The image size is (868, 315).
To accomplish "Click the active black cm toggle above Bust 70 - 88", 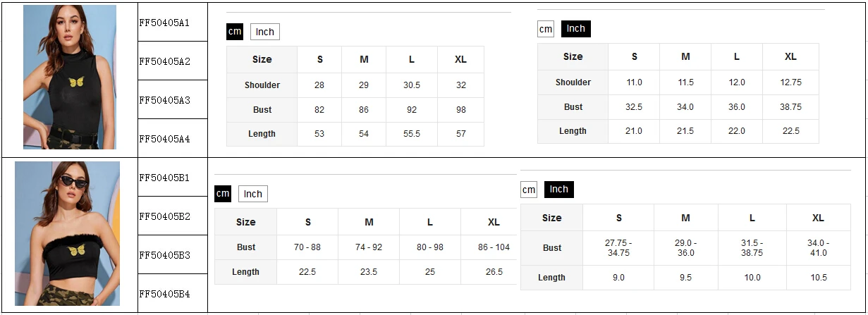I will point(223,194).
